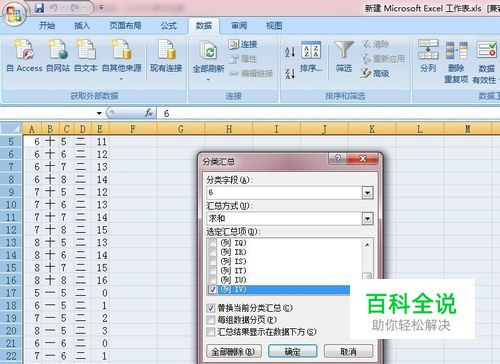Close the 分类汇总 dialog
The height and width of the screenshot is (364, 500).
pyautogui.click(x=363, y=159)
